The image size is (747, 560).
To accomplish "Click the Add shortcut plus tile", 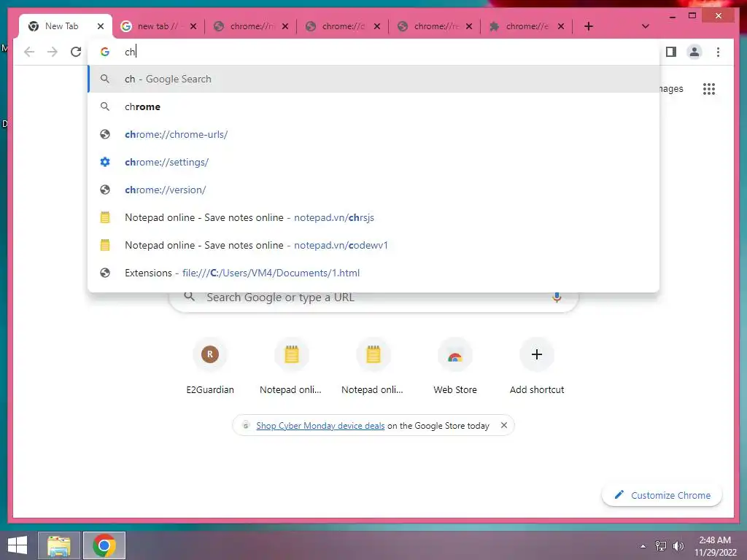I will pyautogui.click(x=537, y=367).
